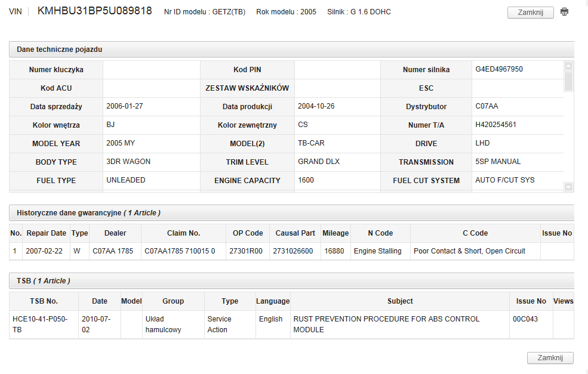Click the Repair Date column header

point(46,233)
